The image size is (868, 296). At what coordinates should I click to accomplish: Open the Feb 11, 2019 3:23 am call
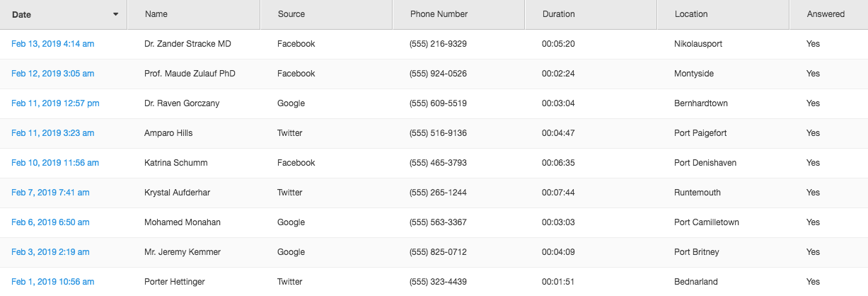(x=52, y=133)
